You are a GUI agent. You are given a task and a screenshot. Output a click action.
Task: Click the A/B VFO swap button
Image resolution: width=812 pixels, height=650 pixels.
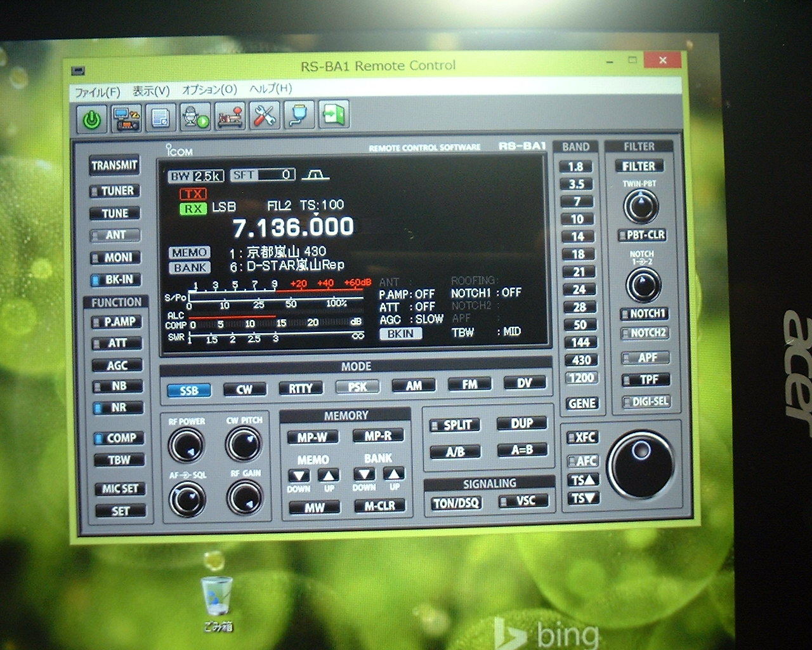pos(455,452)
